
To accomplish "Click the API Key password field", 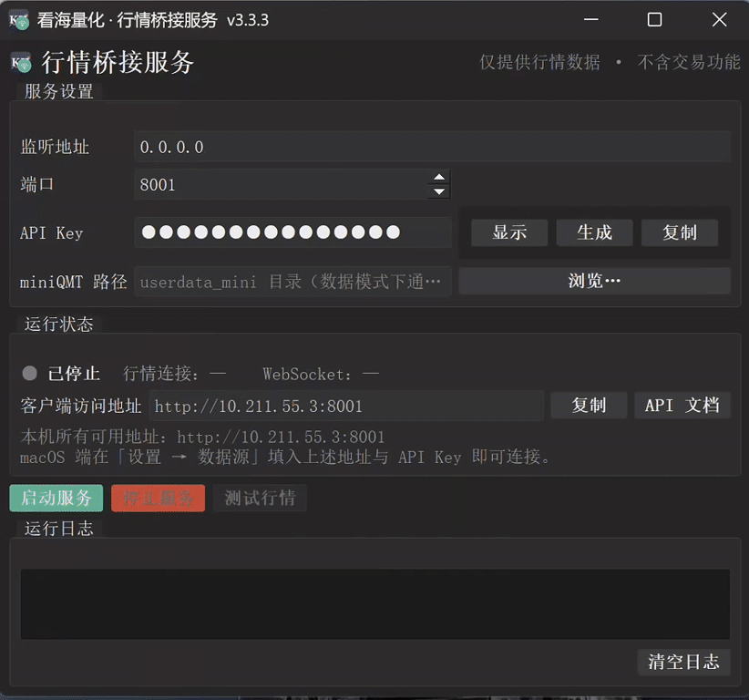I will [x=292, y=232].
